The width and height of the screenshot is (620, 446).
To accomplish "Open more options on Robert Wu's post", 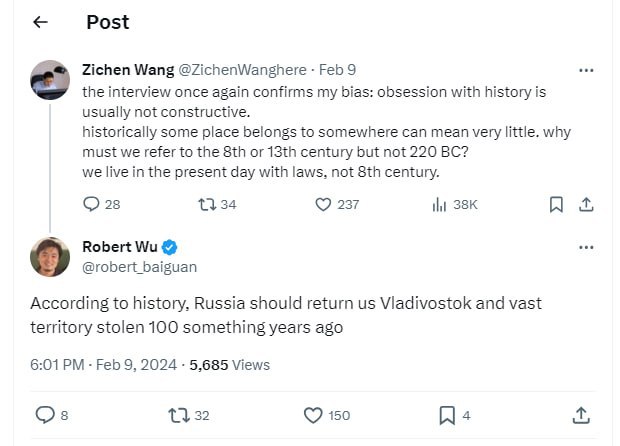I will [x=586, y=248].
